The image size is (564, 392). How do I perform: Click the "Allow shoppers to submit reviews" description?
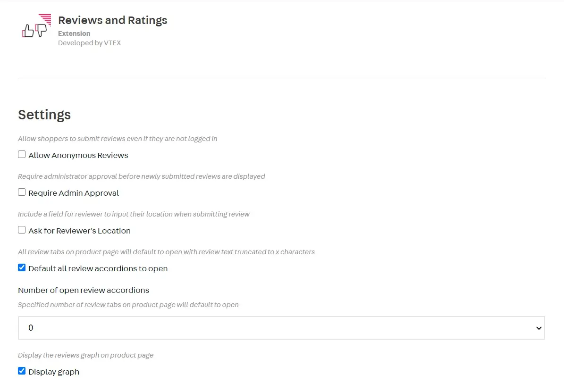point(118,139)
